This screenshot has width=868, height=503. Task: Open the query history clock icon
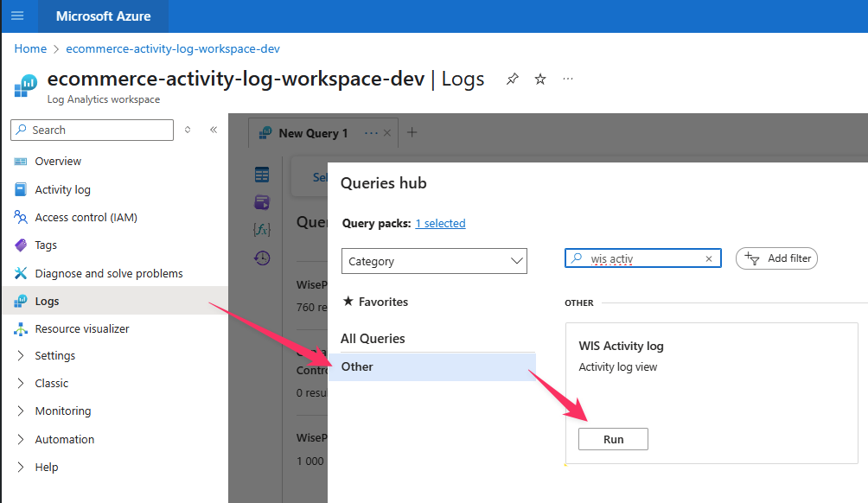click(262, 258)
